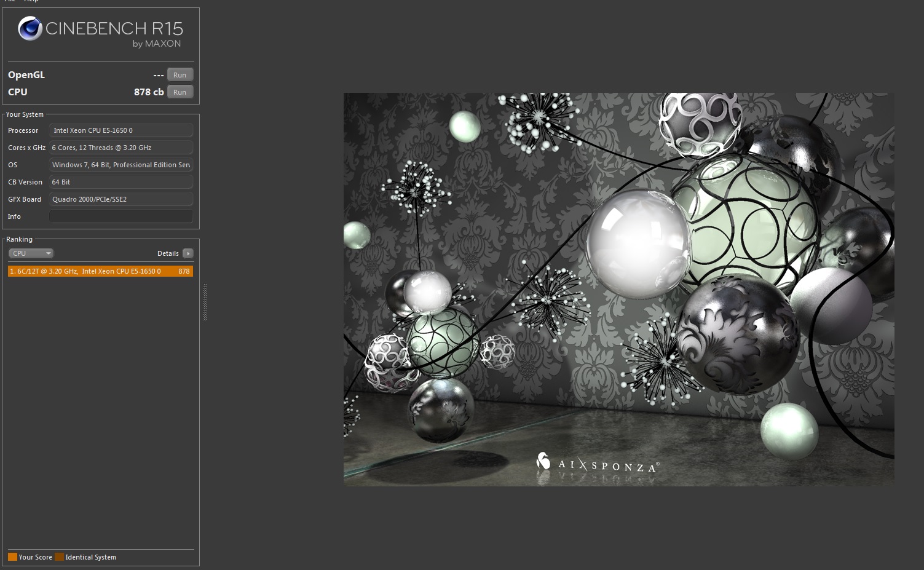The height and width of the screenshot is (570, 924).
Task: Click the OS field showing Windows 7
Action: tap(120, 165)
